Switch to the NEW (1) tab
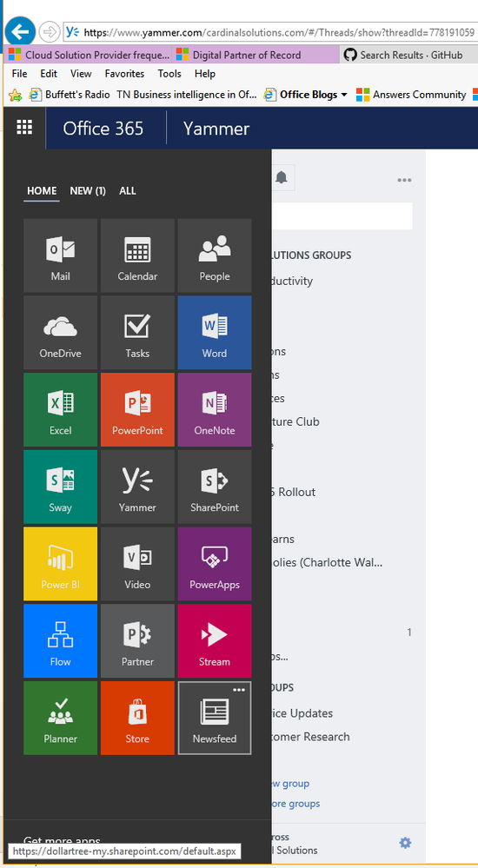 point(88,190)
